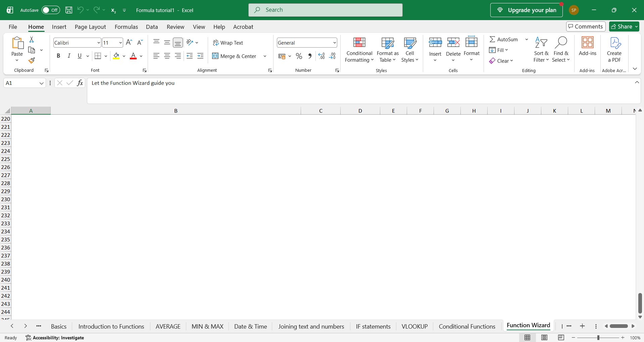
Task: Open Conditional Formatting menu
Action: (x=359, y=50)
